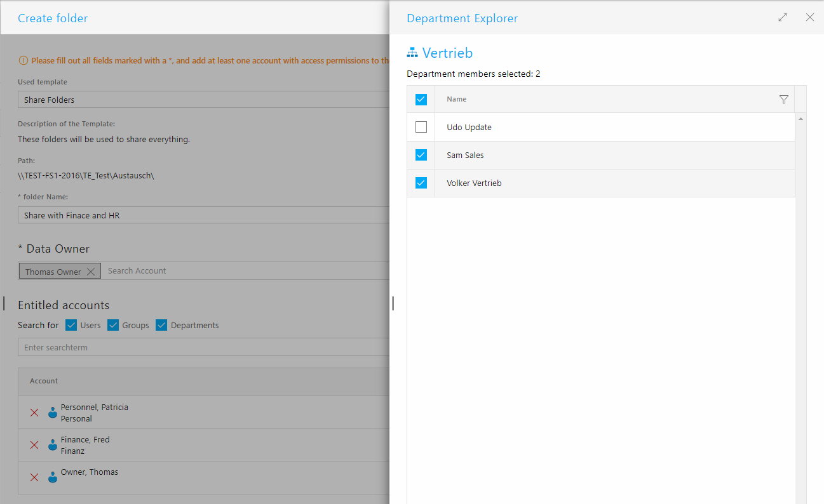The height and width of the screenshot is (504, 824).
Task: Click the splitter handle at Create folder left edge
Action: pyautogui.click(x=4, y=303)
